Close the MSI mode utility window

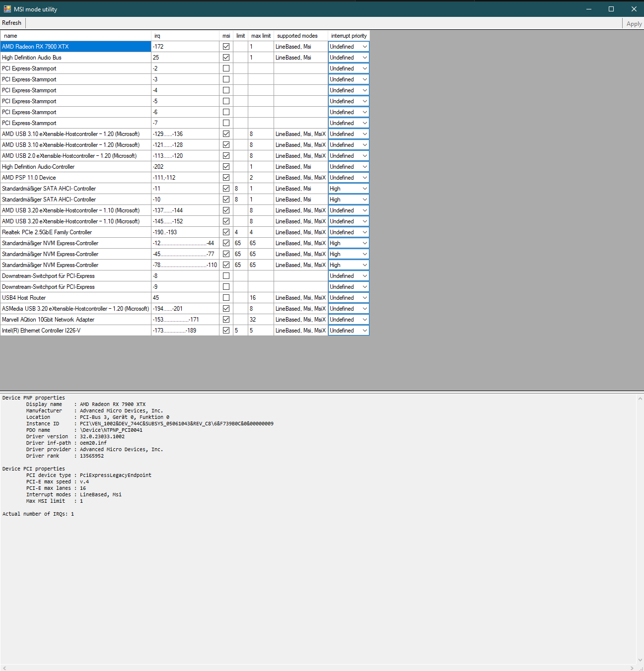(634, 9)
